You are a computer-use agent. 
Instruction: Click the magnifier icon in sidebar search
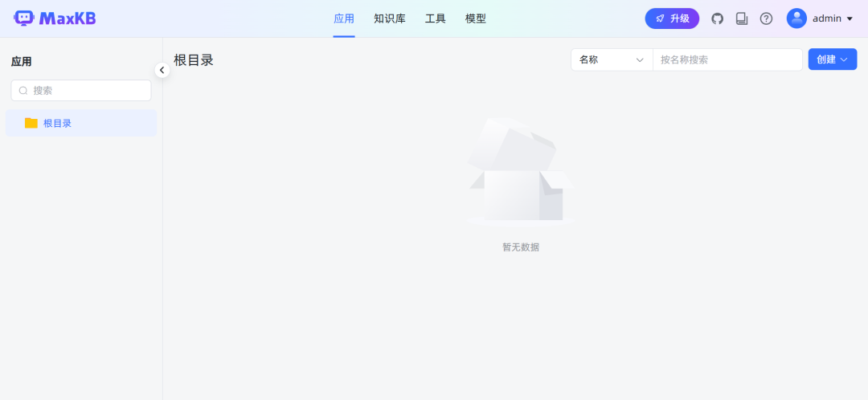click(23, 91)
